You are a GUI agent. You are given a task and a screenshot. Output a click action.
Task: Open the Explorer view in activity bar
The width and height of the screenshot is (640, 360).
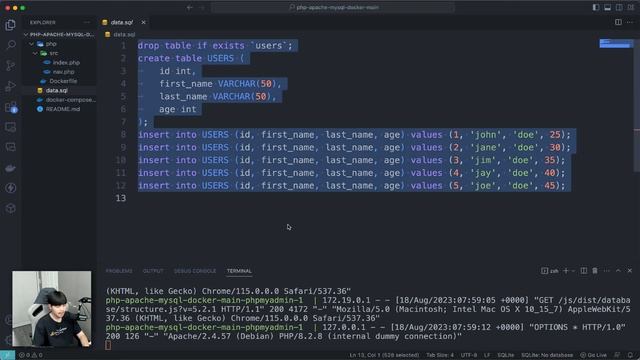[11, 25]
